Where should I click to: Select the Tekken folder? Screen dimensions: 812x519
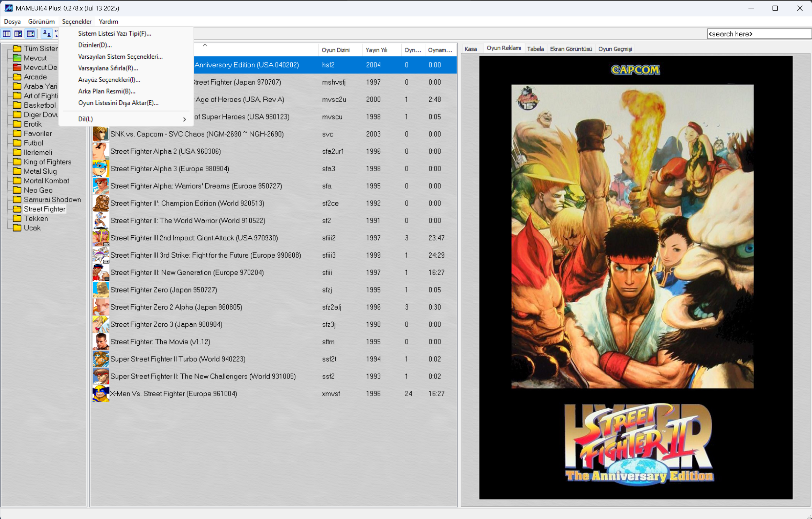(x=36, y=218)
